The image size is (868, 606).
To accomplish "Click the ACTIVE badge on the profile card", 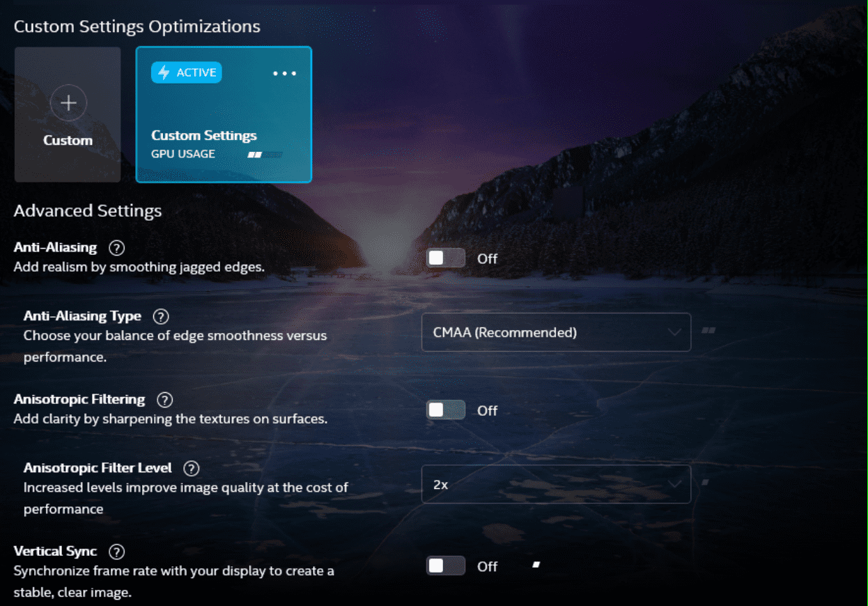I will coord(186,72).
